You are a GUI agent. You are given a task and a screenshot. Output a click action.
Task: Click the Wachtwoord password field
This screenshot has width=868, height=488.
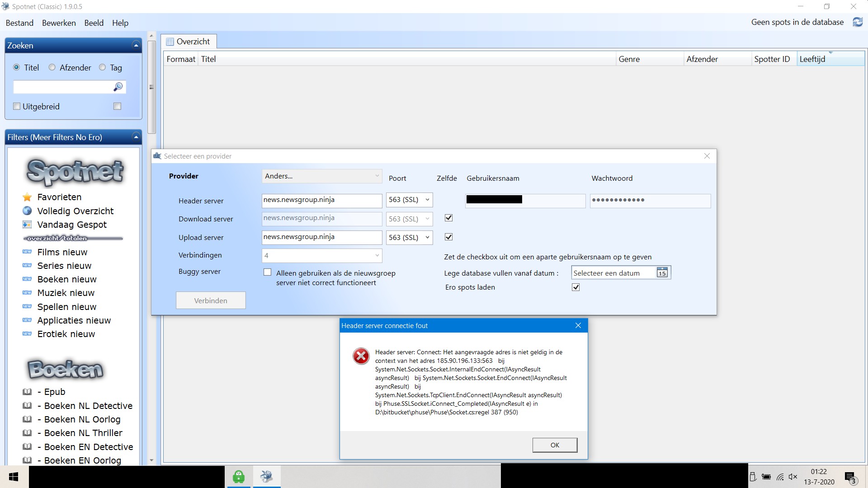pos(650,201)
